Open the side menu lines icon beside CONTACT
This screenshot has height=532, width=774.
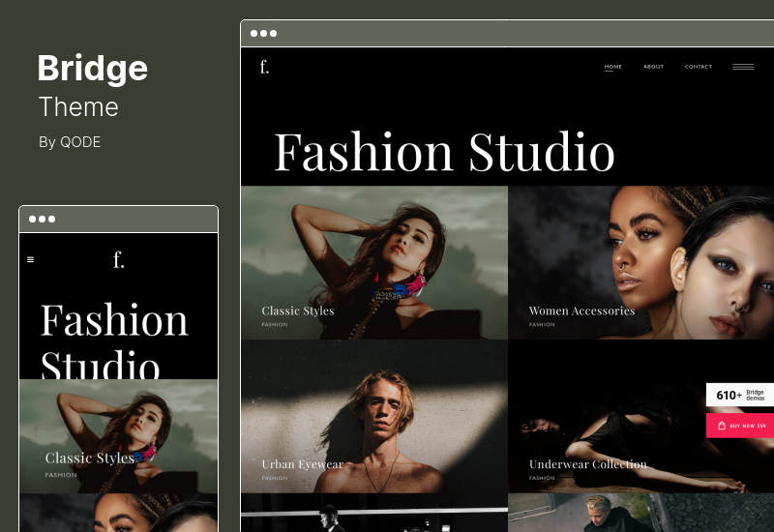tap(743, 67)
